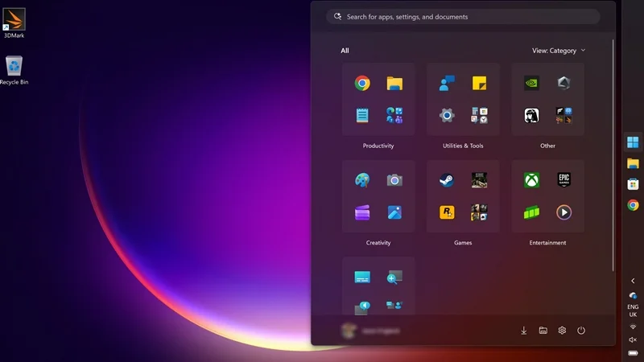Open View: Category dropdown

(559, 51)
